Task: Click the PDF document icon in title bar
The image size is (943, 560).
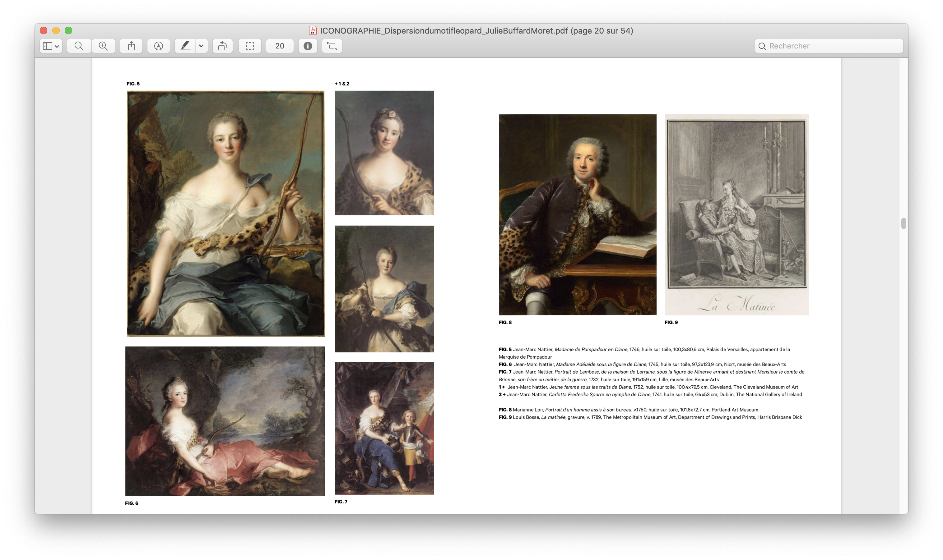Action: click(313, 30)
